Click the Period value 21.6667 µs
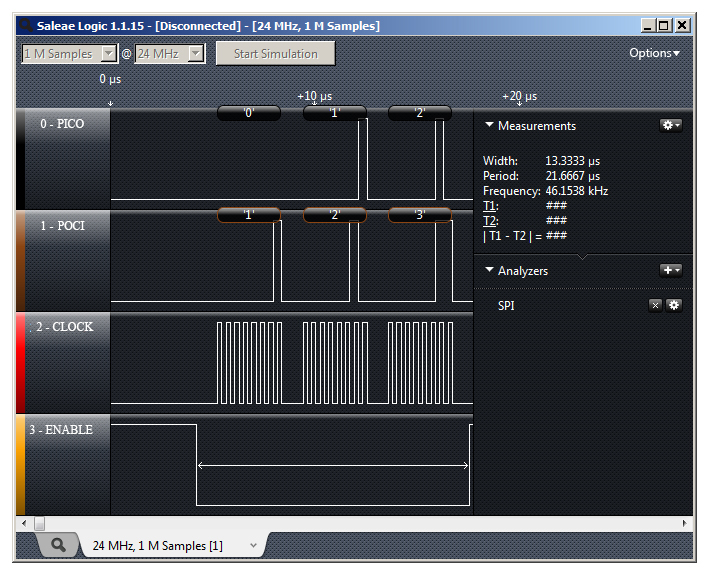The image size is (708, 575). 573,176
